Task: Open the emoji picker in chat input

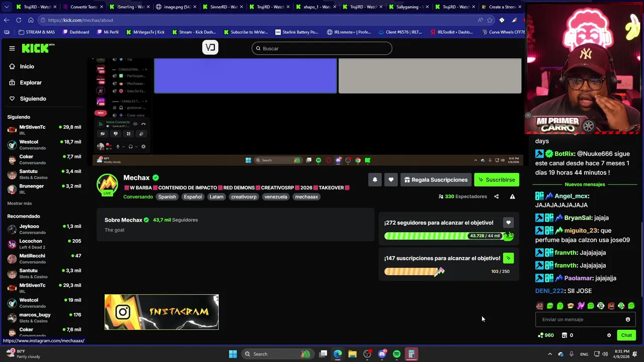Action: pos(628,319)
